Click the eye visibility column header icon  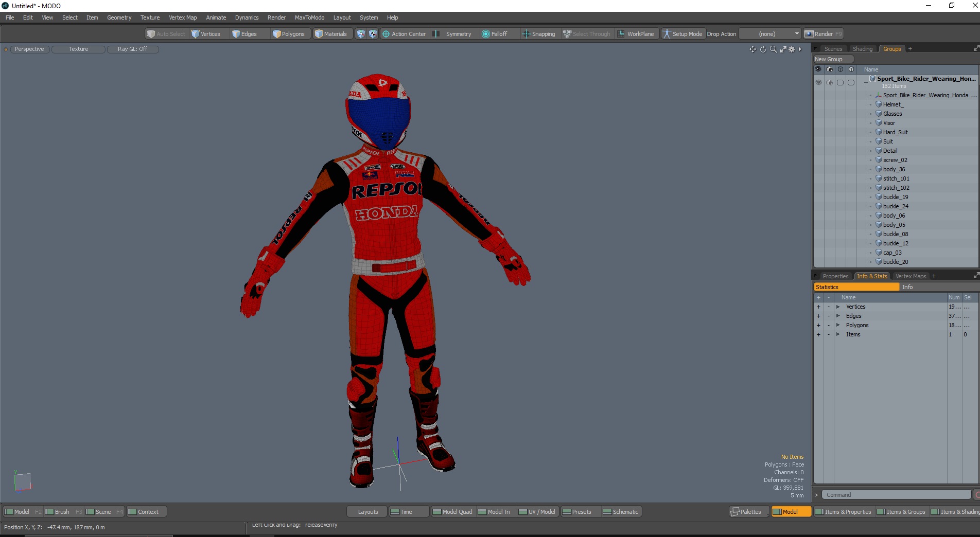pyautogui.click(x=818, y=69)
